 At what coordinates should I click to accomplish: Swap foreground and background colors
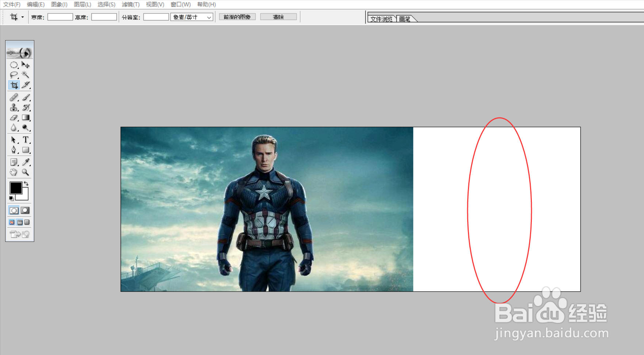26,184
